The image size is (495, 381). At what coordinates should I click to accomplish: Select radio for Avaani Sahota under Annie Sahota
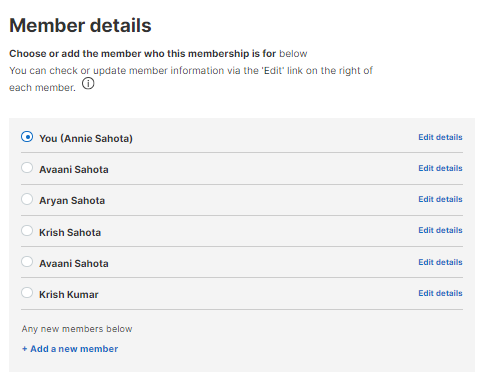point(27,168)
